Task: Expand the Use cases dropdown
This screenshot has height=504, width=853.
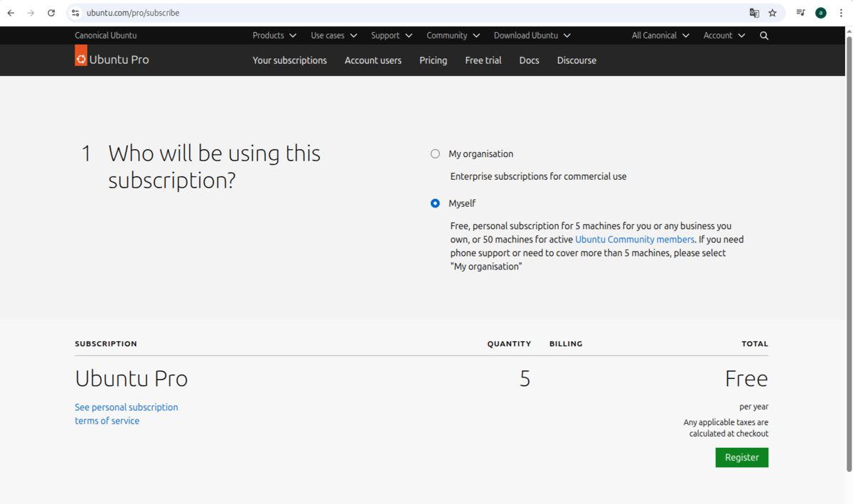Action: pyautogui.click(x=334, y=36)
